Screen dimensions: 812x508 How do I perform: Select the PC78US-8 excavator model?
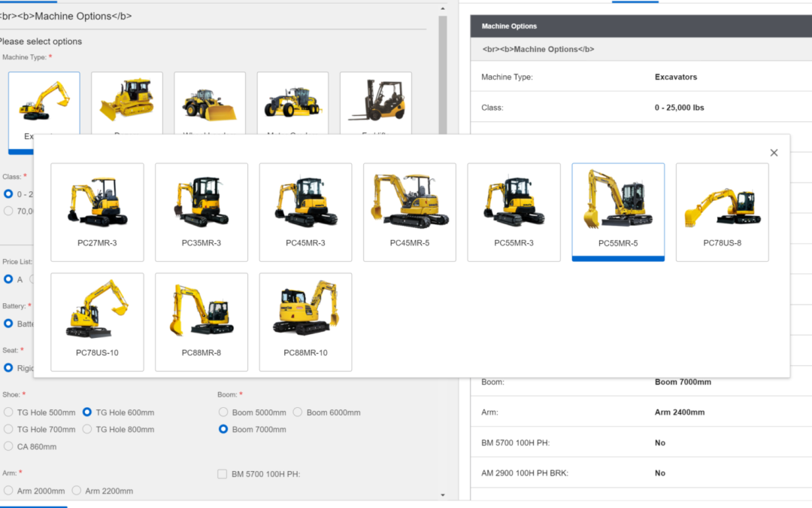click(x=722, y=212)
